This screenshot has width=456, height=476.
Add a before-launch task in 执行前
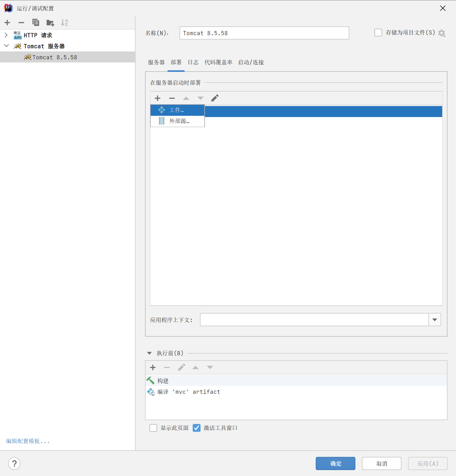153,367
